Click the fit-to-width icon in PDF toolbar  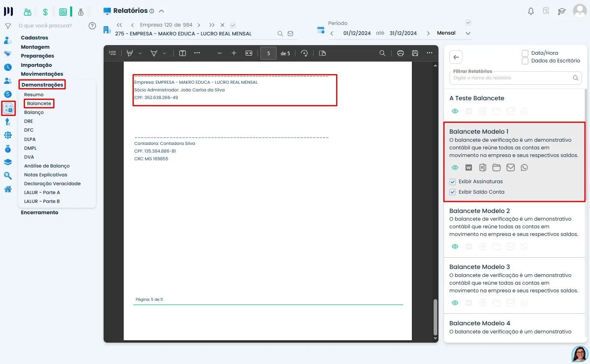(x=249, y=53)
